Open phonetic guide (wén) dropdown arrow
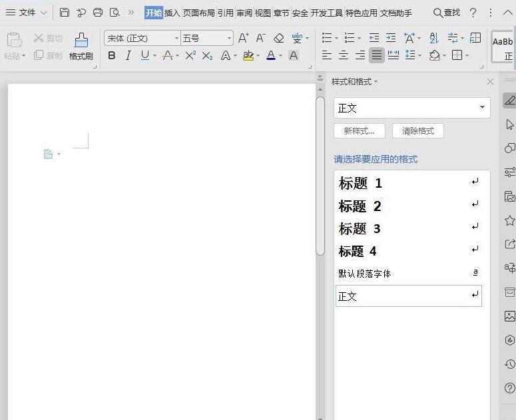 (x=307, y=38)
